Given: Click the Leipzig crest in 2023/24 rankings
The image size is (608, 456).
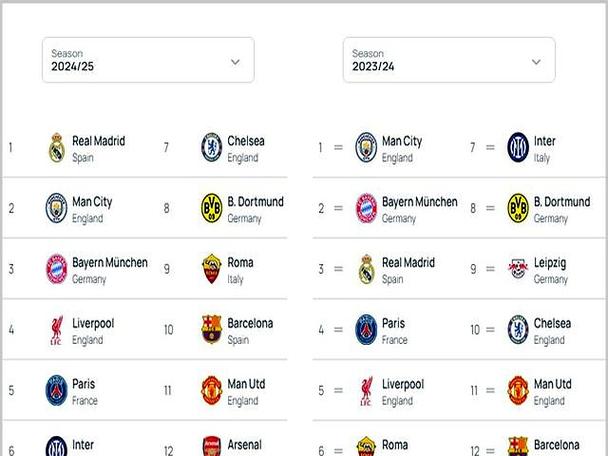Looking at the screenshot, I should 518,269.
